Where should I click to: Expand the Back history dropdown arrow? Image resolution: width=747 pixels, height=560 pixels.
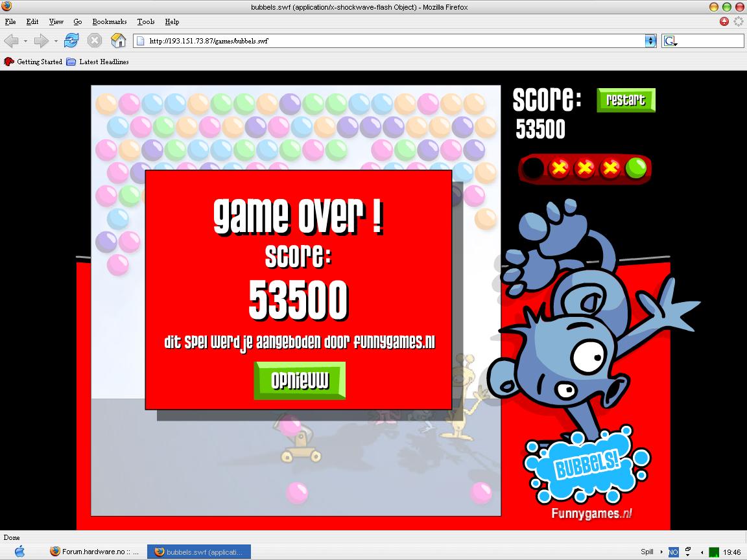click(25, 41)
